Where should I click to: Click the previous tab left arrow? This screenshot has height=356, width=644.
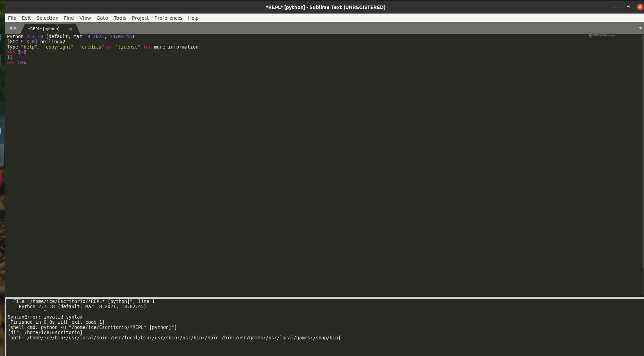click(x=10, y=28)
